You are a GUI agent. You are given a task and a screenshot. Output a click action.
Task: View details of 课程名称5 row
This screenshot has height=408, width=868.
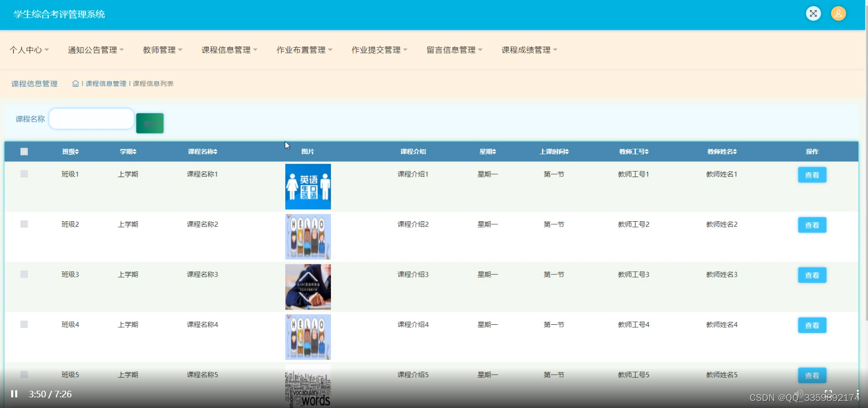click(x=812, y=376)
